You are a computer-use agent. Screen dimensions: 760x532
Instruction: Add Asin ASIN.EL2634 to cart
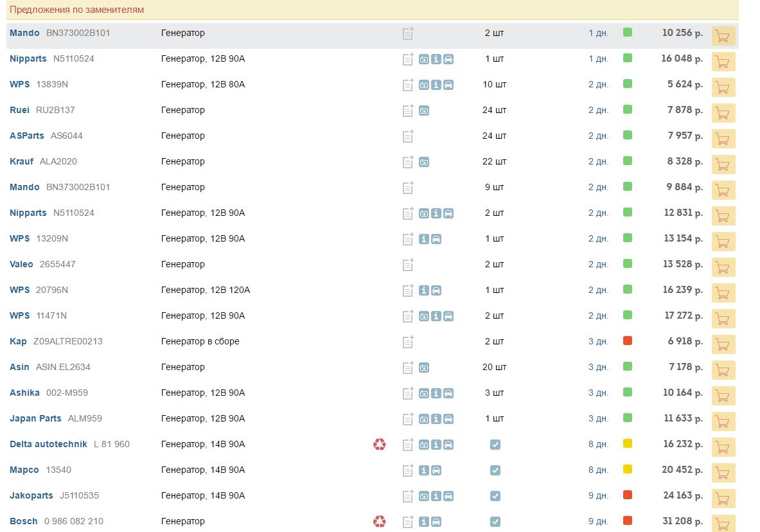(x=723, y=371)
